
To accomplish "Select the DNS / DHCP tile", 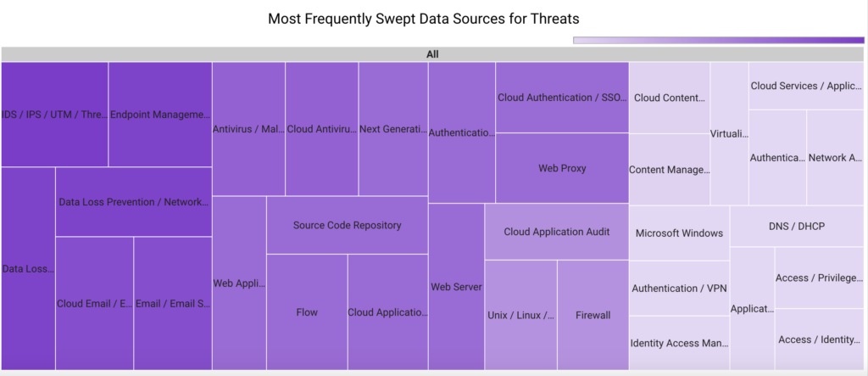I will (x=796, y=226).
